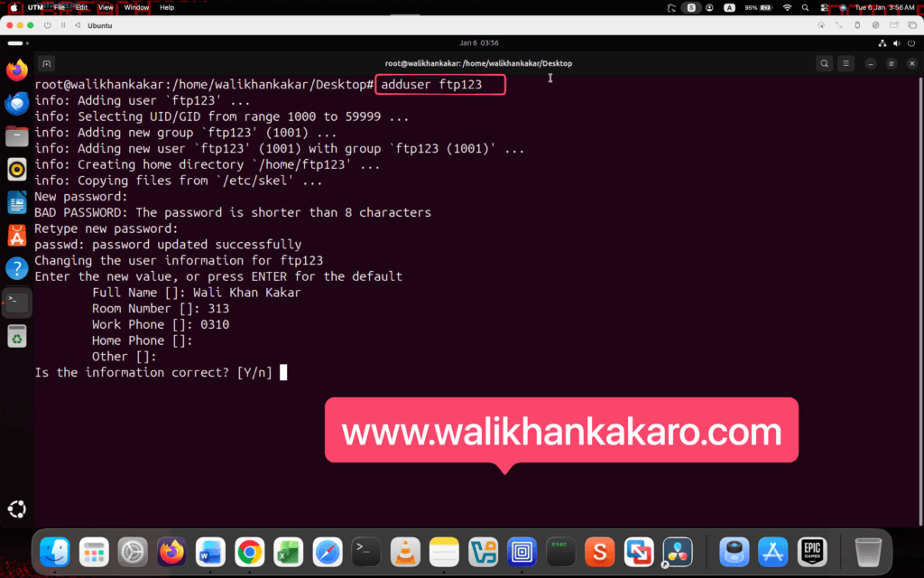924x578 pixels.
Task: Open the Ubuntu Help icon
Action: click(x=16, y=268)
